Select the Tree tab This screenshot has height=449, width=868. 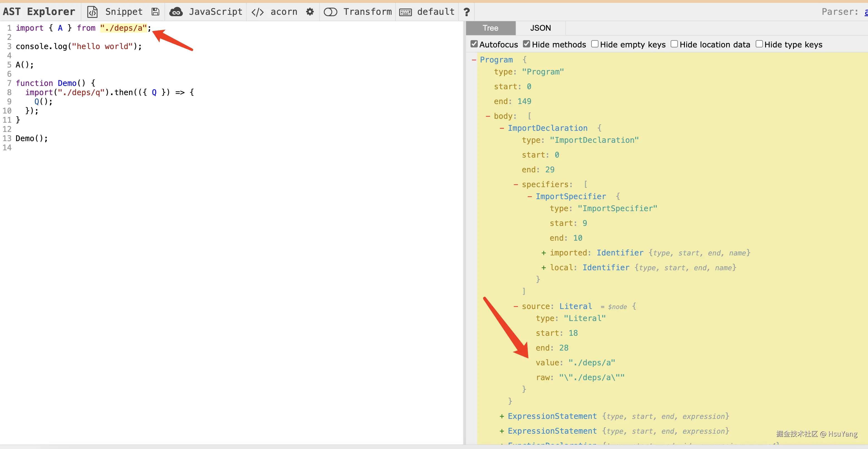coord(490,28)
